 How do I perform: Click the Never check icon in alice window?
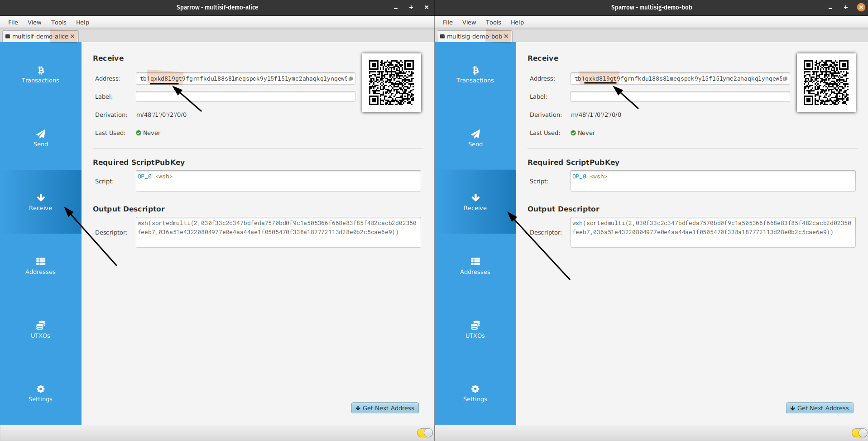pos(139,133)
